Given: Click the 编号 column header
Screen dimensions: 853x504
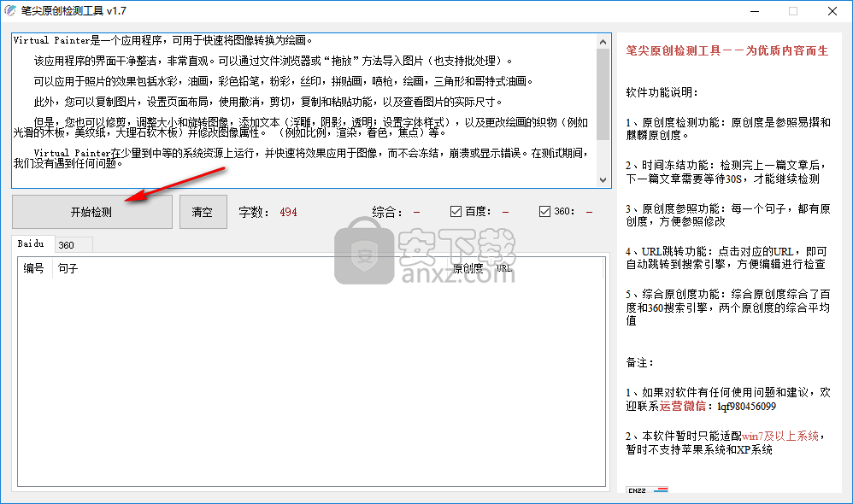Looking at the screenshot, I should tap(33, 268).
